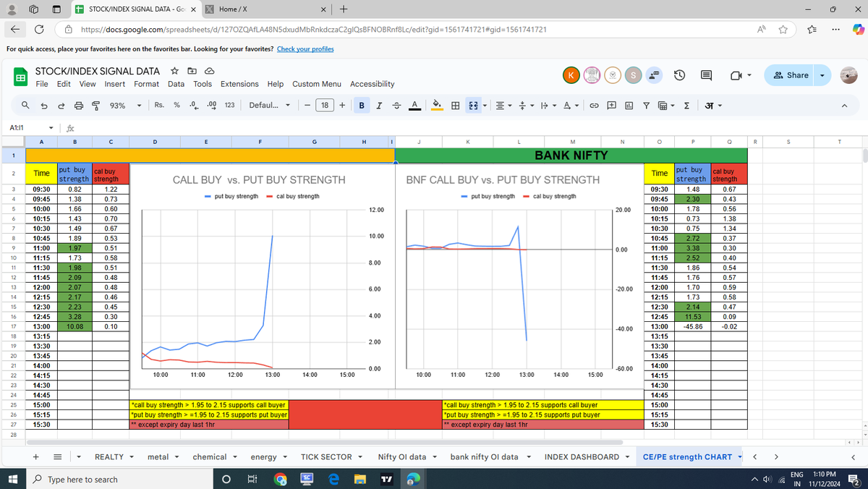This screenshot has height=489, width=868.
Task: Click browser address bar URL
Action: tap(312, 29)
